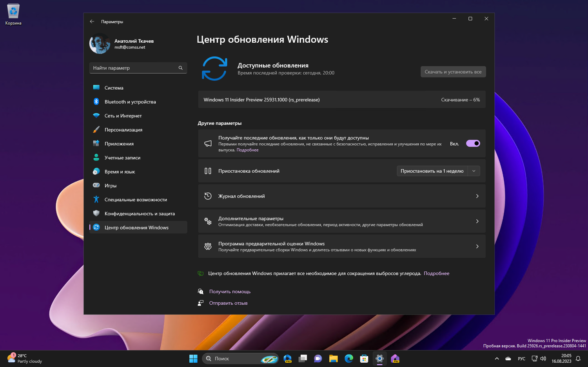Select Центр обновления Windows in sidebar

click(136, 227)
